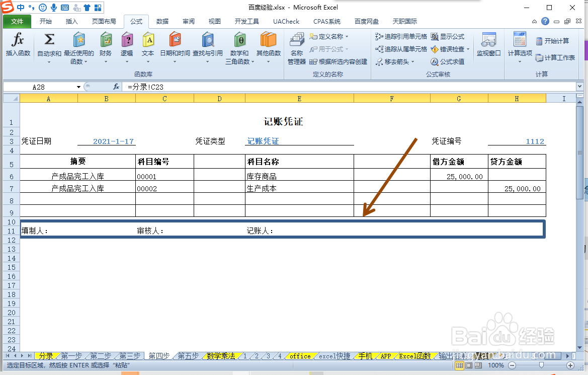Expand the AutoSum (自动求和) dropdown arrow
588x375 pixels.
pyautogui.click(x=49, y=62)
